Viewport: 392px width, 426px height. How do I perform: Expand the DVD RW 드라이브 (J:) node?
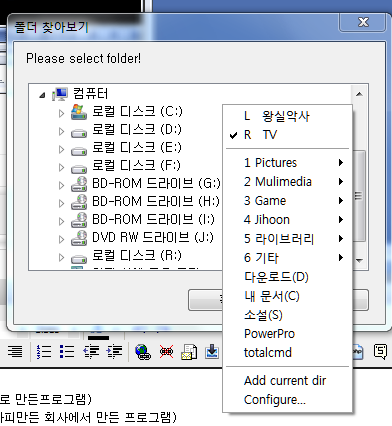pos(61,239)
